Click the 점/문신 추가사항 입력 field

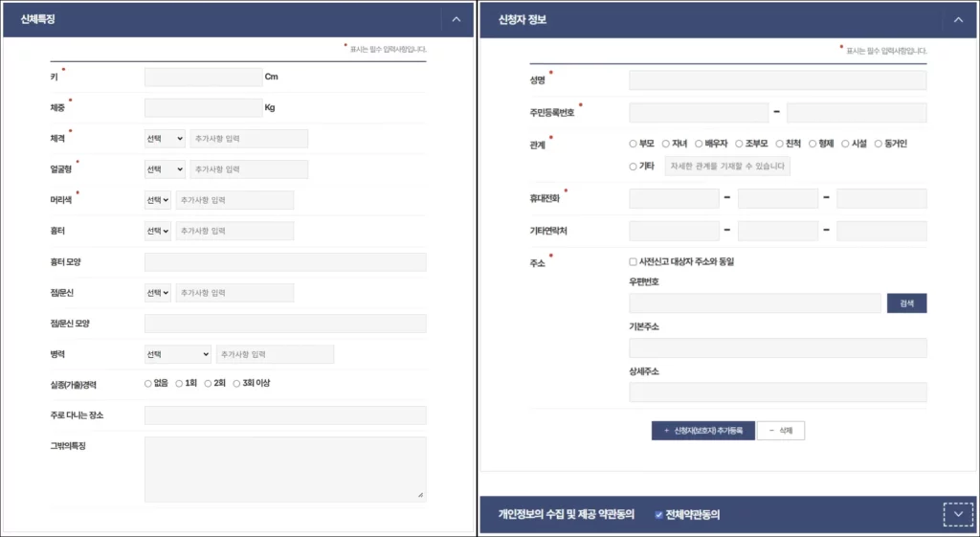point(235,293)
